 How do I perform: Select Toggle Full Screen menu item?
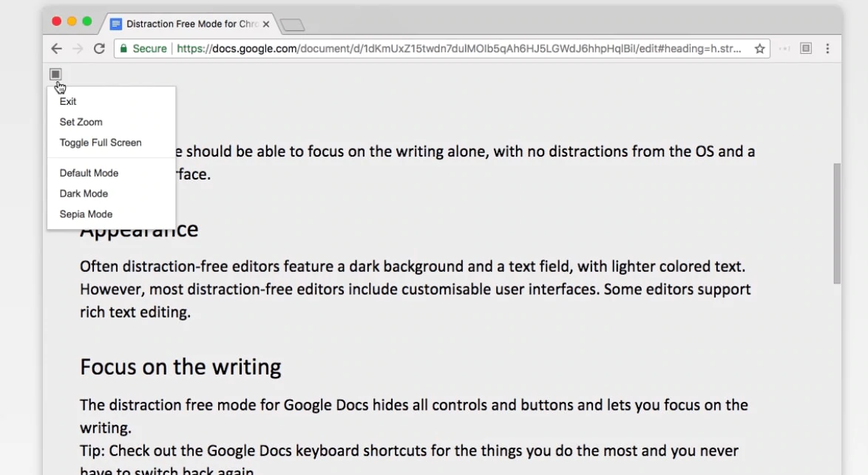101,143
